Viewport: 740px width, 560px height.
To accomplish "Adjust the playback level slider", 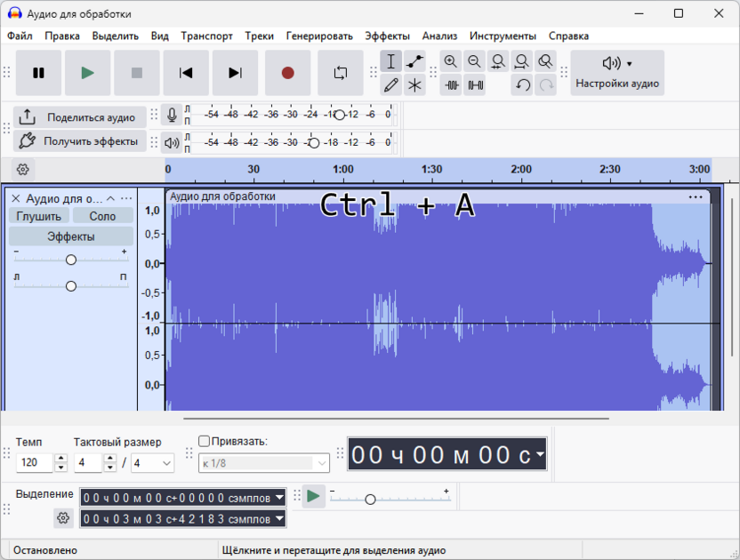I will coord(314,143).
